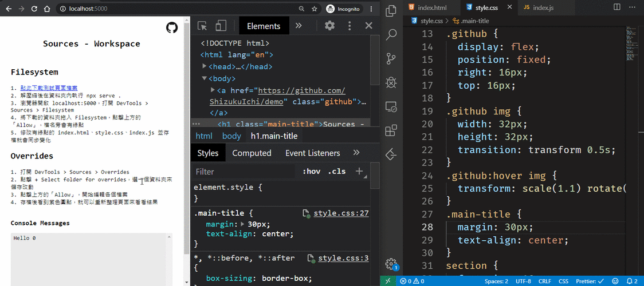Close the DevTools panel
The height and width of the screenshot is (286, 644).
point(369,26)
